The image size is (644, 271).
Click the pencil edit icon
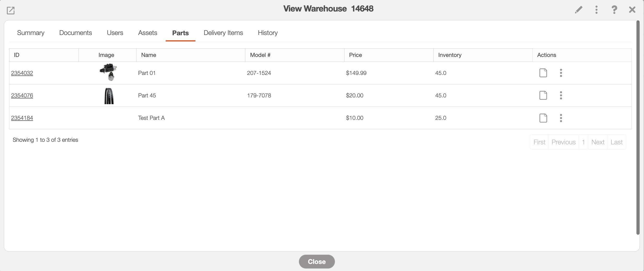(579, 10)
